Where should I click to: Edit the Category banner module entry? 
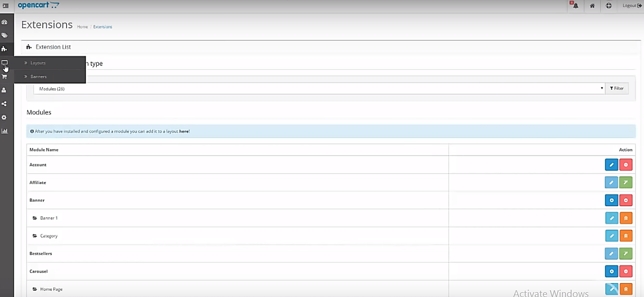coord(611,236)
